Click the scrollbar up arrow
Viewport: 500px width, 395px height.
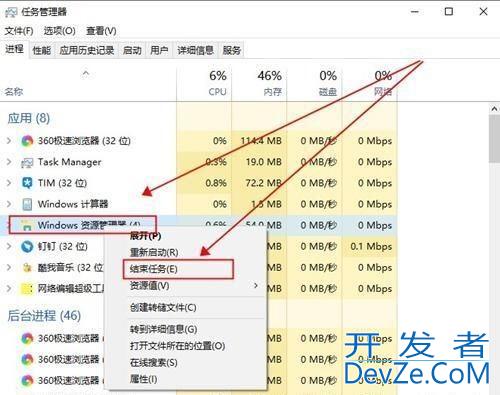tap(494, 109)
